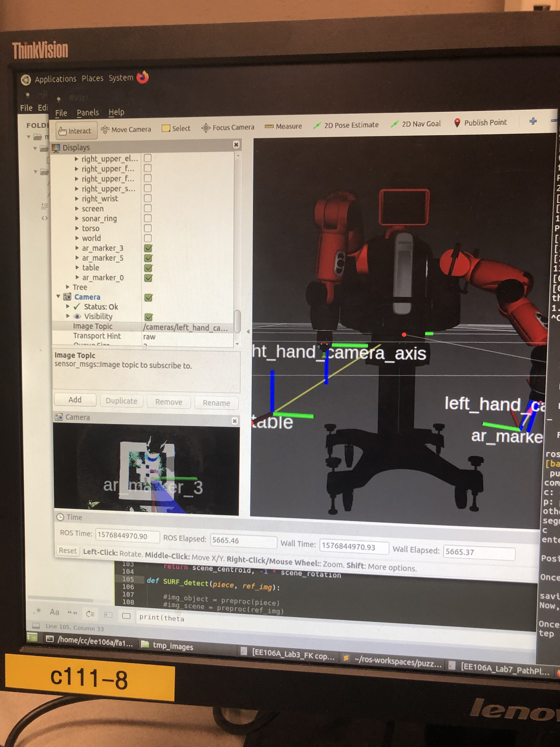Viewport: 560px width, 747px height.
Task: Pick the Measure tool
Action: (x=283, y=126)
